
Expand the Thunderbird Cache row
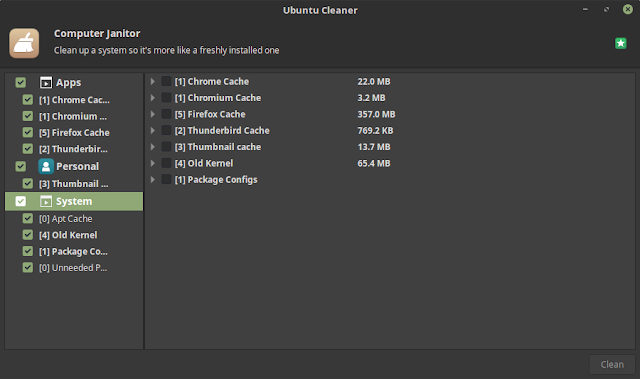coord(153,131)
